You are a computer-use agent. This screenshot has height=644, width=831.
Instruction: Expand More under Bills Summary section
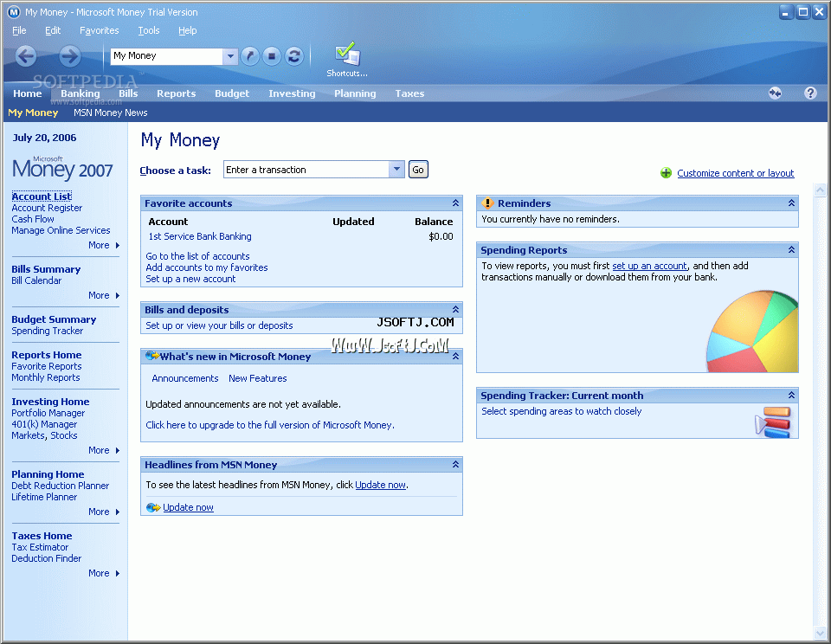pyautogui.click(x=104, y=295)
